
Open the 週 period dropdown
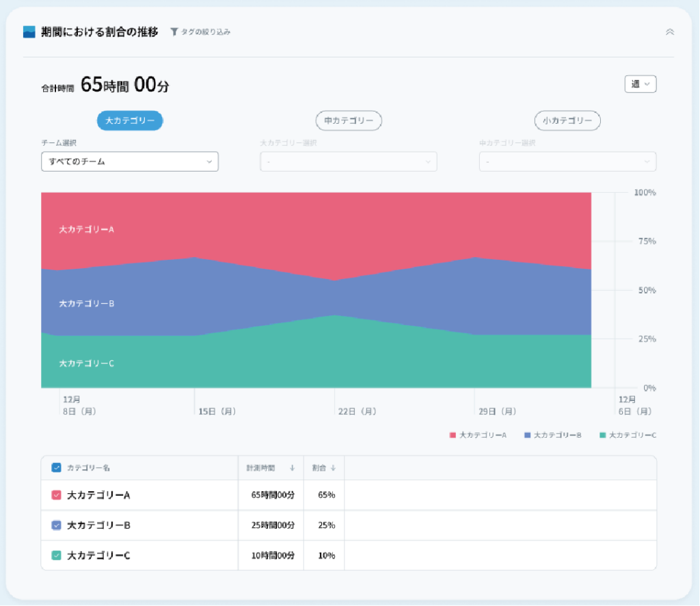640,84
